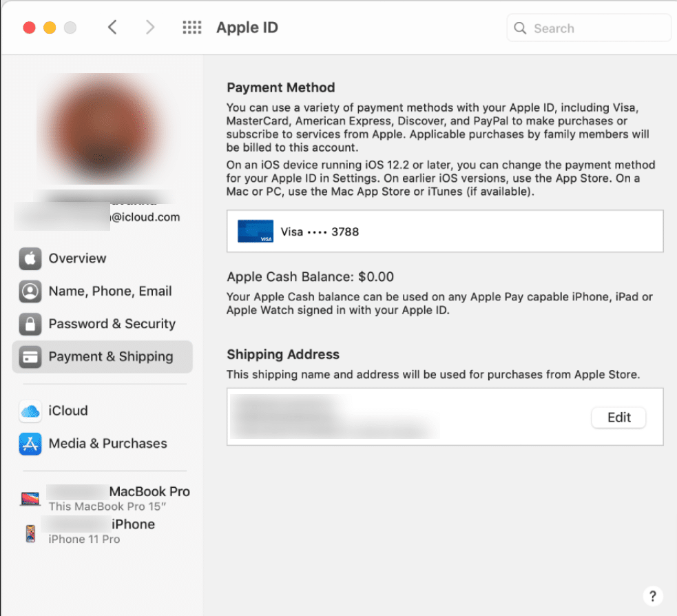Click the Password & Security lock icon
This screenshot has width=677, height=616.
30,324
